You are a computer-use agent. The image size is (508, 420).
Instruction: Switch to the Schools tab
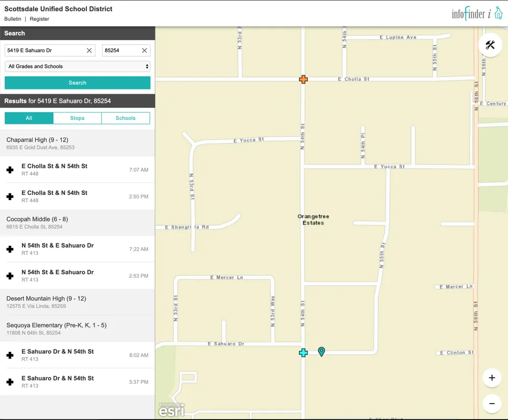pyautogui.click(x=125, y=118)
